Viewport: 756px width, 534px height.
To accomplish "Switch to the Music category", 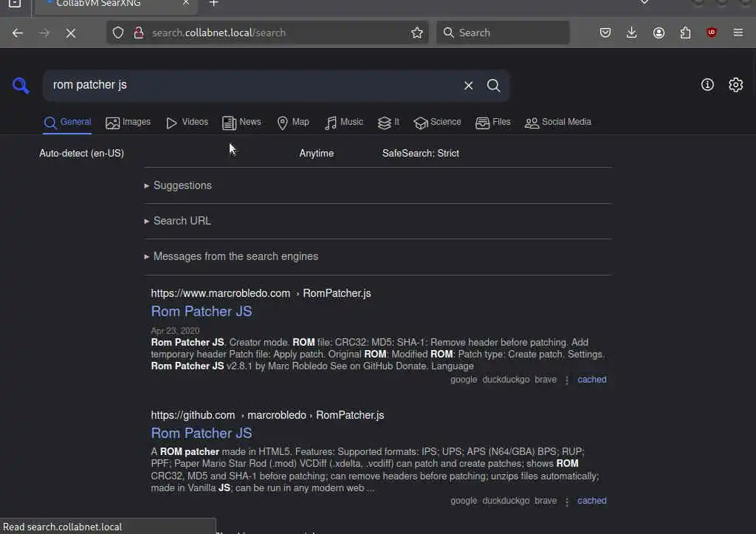I will click(x=344, y=123).
